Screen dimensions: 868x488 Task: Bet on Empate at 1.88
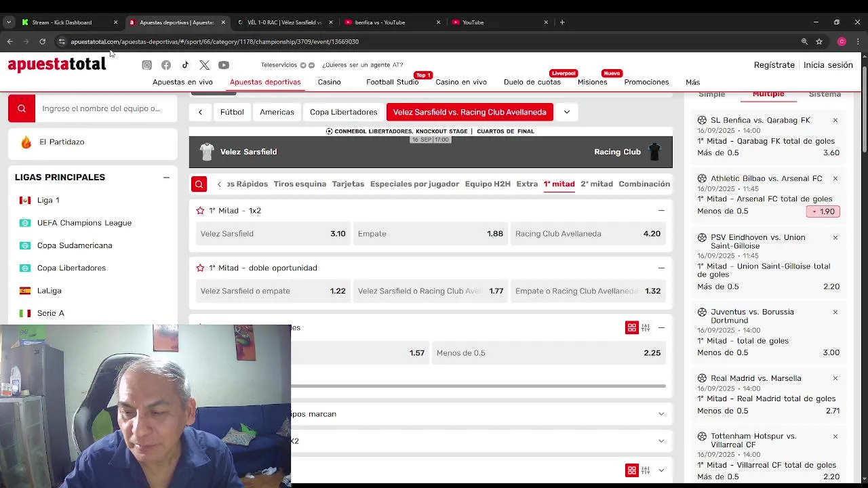(x=430, y=234)
